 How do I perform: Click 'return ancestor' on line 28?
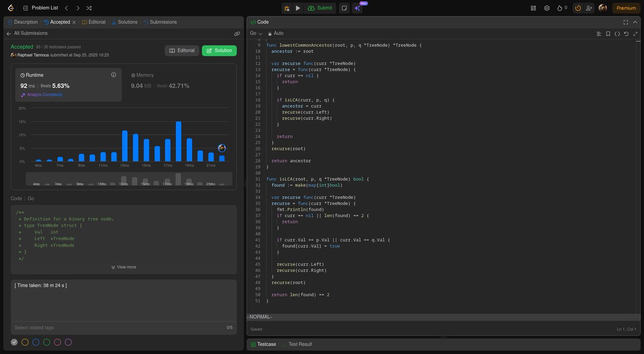coord(291,161)
